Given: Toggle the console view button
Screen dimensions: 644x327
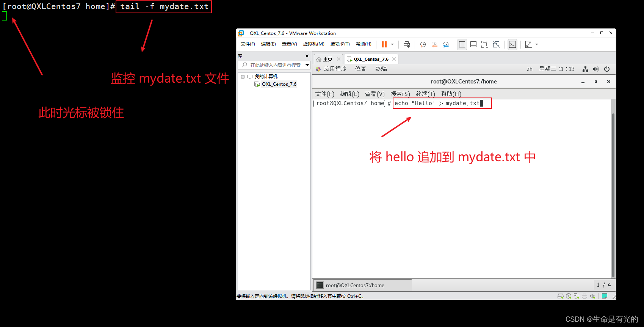Looking at the screenshot, I should click(x=512, y=44).
